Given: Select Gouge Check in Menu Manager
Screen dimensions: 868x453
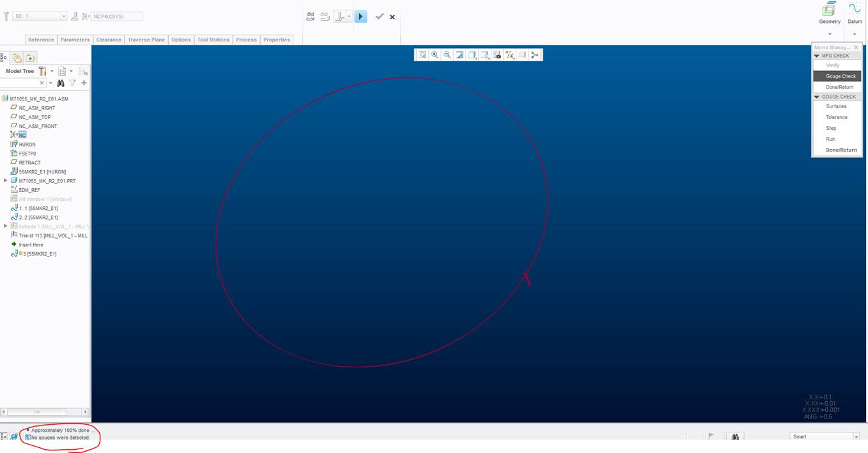Looking at the screenshot, I should coord(837,76).
